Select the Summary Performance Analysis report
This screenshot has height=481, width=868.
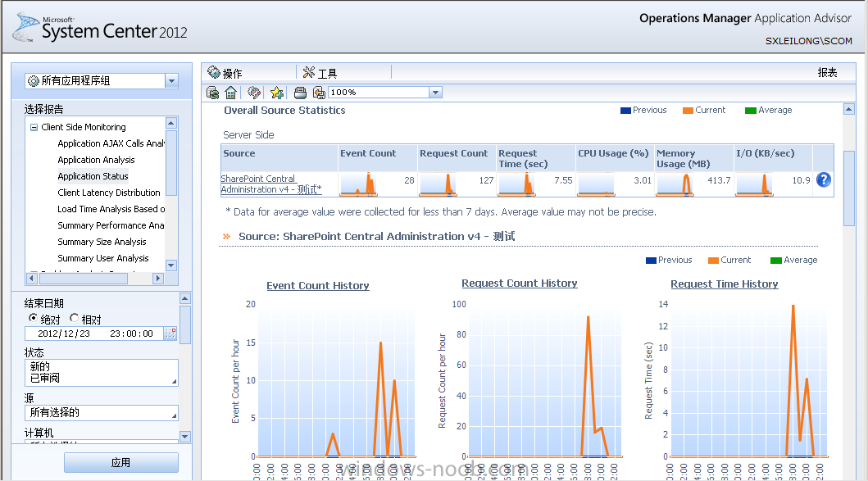tap(111, 225)
